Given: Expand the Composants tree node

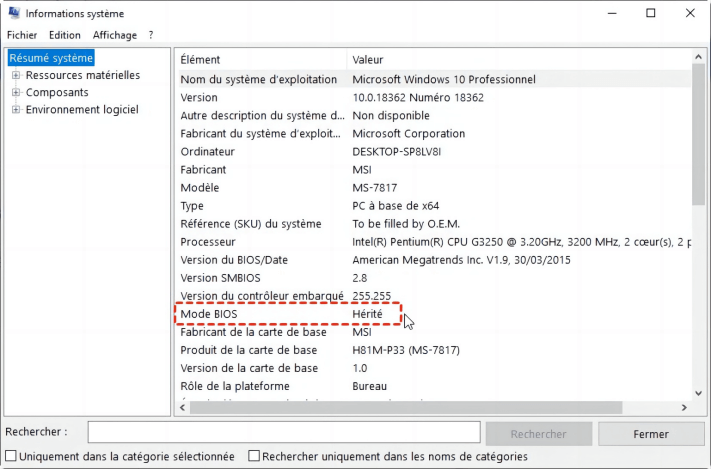Looking at the screenshot, I should point(16,92).
